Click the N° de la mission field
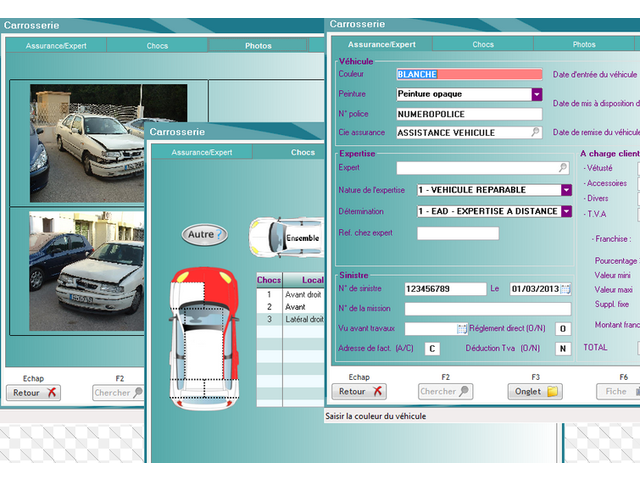 [488, 309]
